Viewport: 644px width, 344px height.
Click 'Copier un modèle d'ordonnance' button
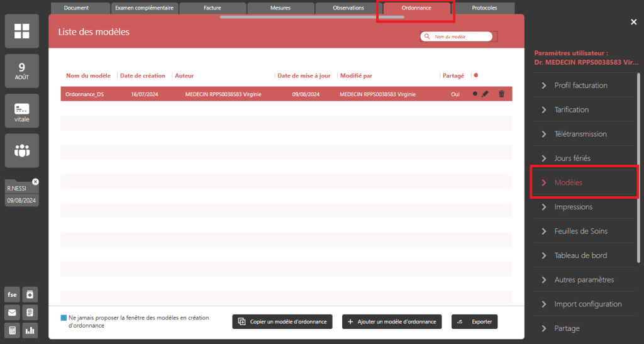pyautogui.click(x=282, y=321)
